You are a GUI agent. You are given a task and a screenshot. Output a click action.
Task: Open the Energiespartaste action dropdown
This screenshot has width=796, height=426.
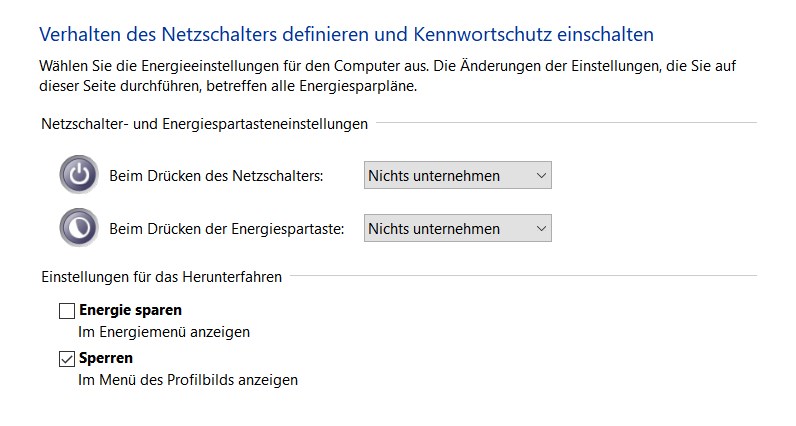coord(457,228)
